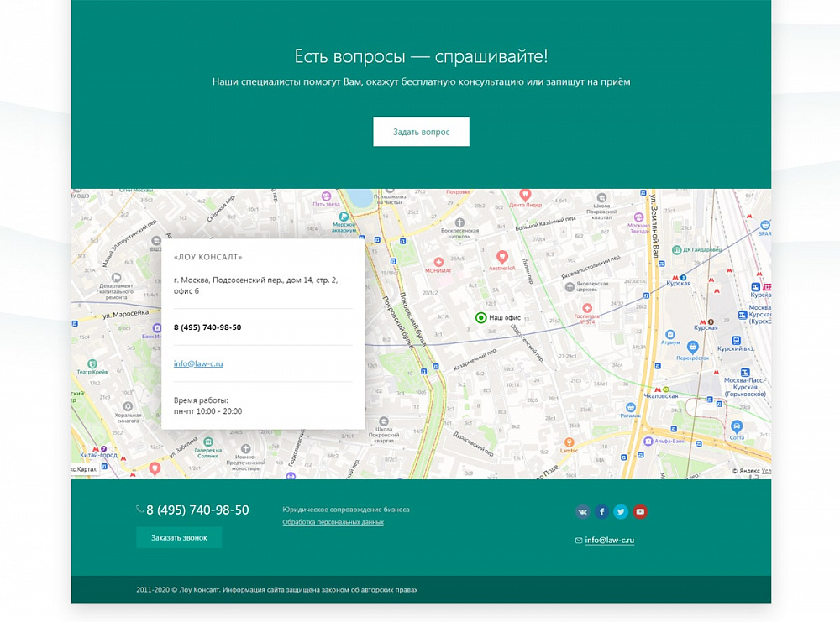
Task: Click the AestheticA pin on the map
Action: pos(502,257)
